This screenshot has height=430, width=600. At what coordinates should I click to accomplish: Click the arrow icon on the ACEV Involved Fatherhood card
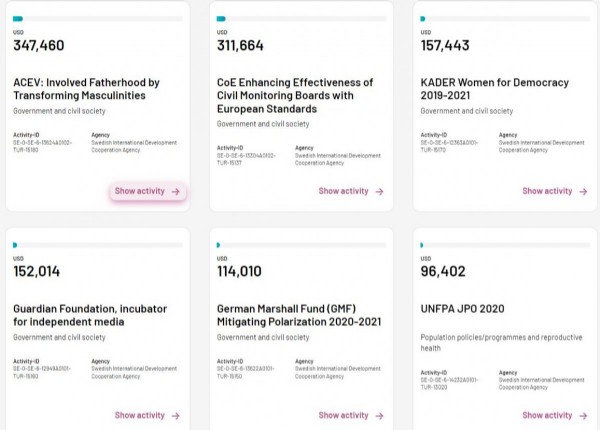tap(176, 191)
